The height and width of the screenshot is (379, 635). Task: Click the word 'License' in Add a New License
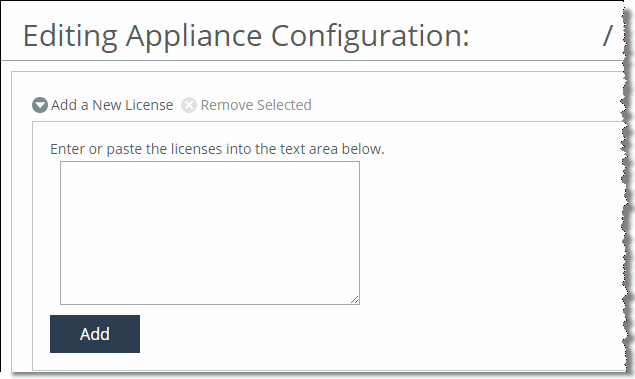coord(149,105)
